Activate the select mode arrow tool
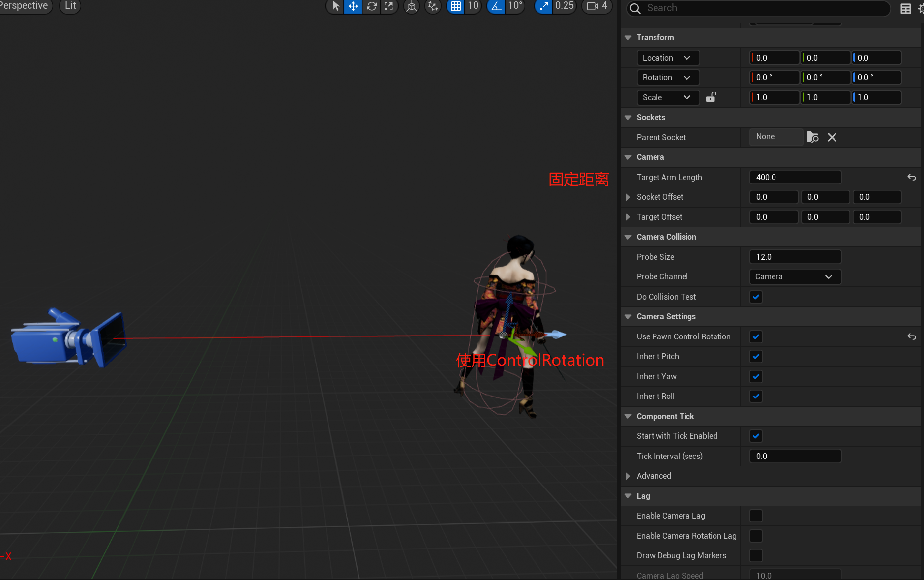924x580 pixels. click(x=336, y=6)
